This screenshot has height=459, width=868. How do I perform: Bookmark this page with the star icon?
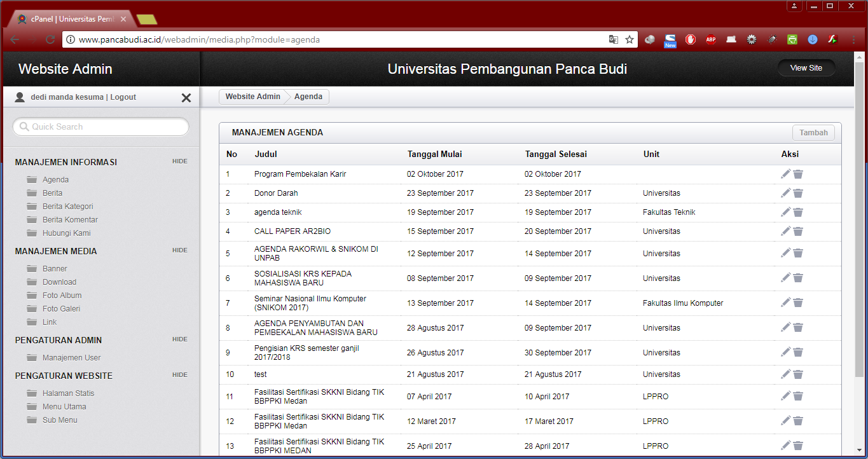(x=630, y=39)
